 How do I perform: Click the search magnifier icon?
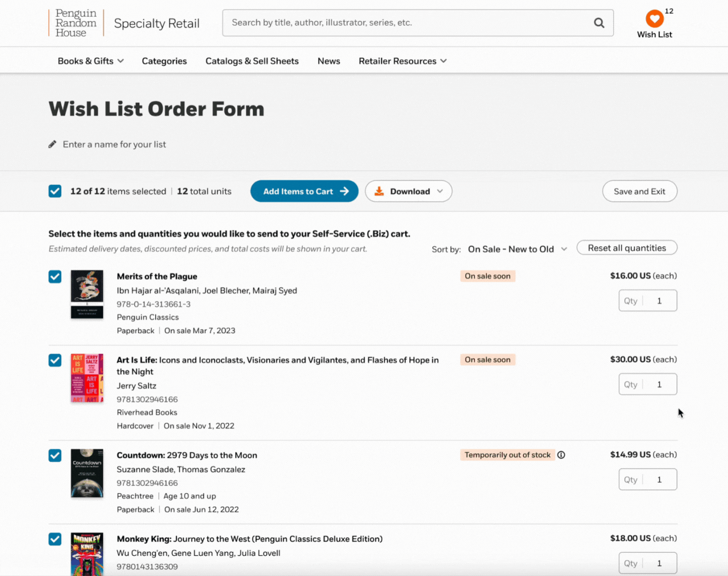[599, 23]
